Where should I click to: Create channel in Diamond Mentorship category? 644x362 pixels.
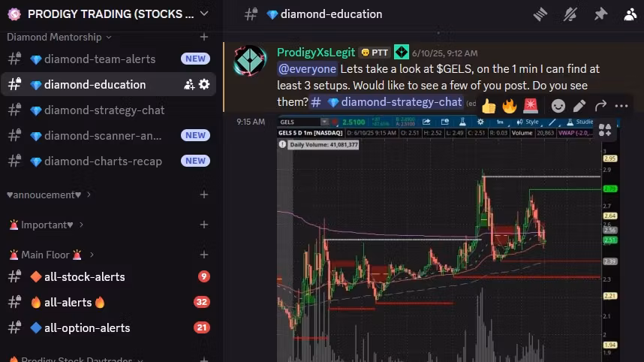coord(204,37)
